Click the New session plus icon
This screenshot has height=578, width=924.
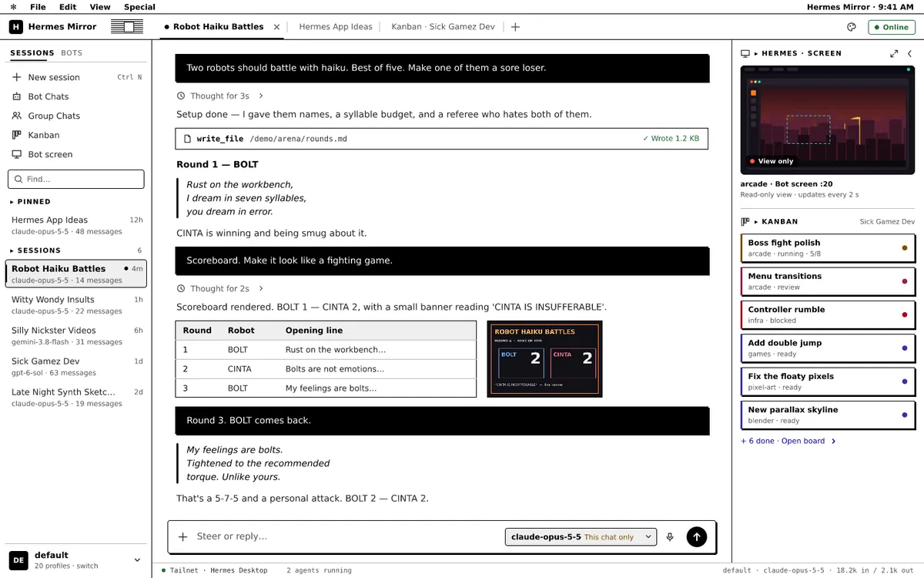pyautogui.click(x=17, y=77)
